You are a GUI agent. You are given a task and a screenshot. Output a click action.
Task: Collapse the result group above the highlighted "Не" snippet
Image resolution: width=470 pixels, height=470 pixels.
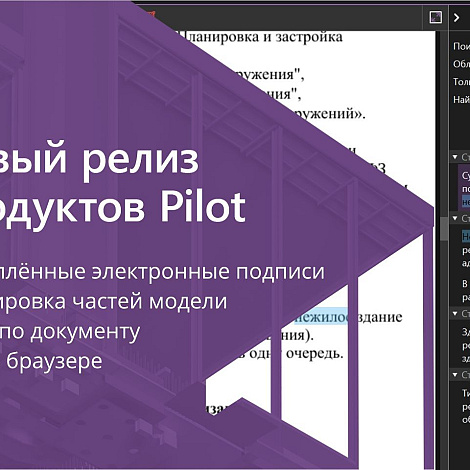455,218
